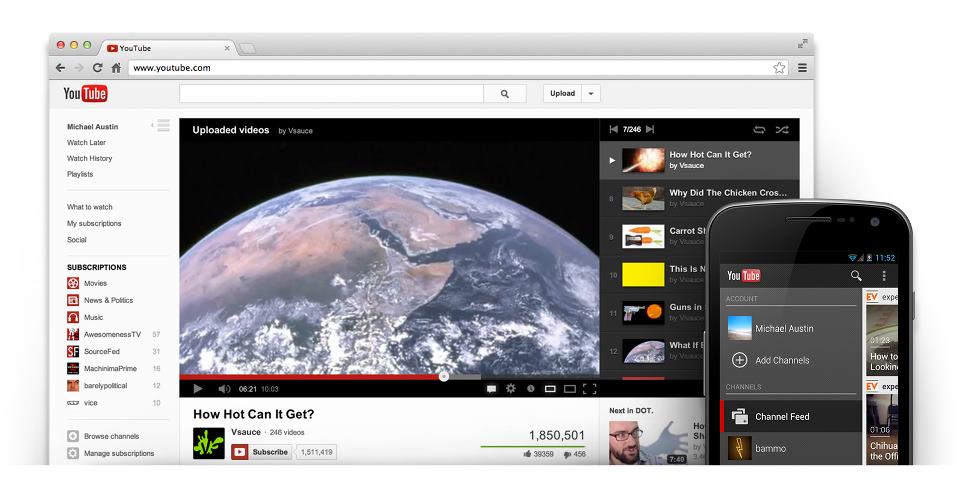Click the browser back arrow
The width and height of the screenshot is (960, 502).
60,67
